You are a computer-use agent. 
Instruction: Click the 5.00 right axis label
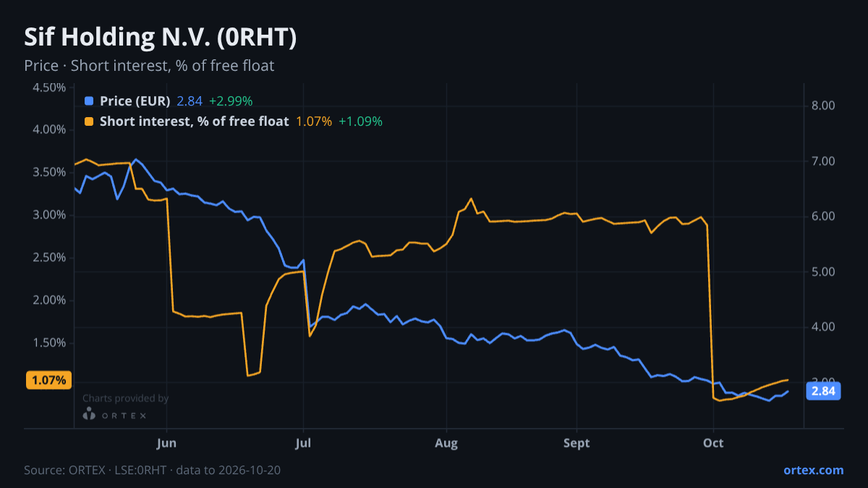(x=824, y=272)
